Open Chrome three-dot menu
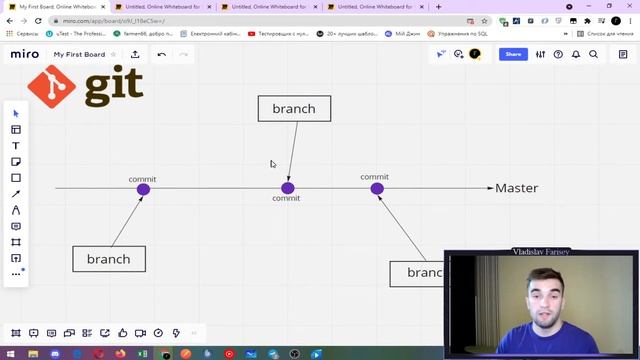Image resolution: width=640 pixels, height=360 pixels. click(630, 21)
